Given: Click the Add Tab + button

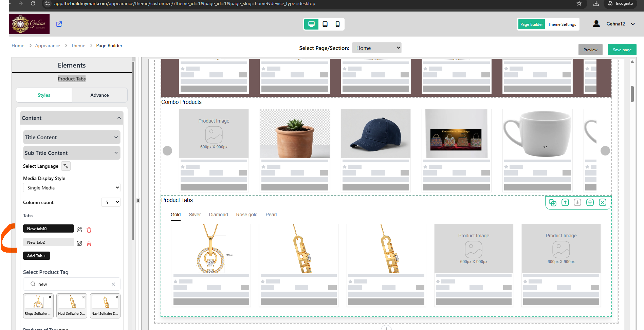Looking at the screenshot, I should (x=37, y=256).
